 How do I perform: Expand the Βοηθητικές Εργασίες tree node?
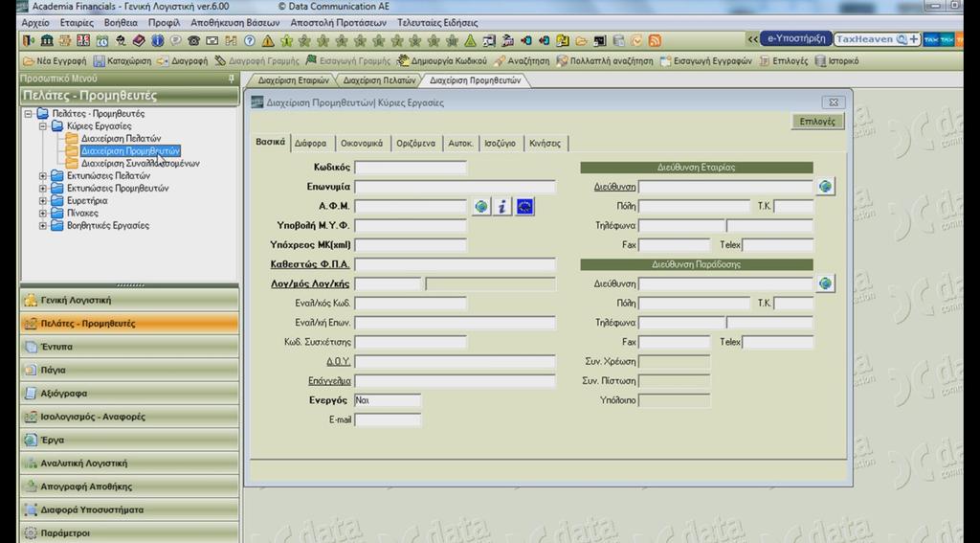(42, 226)
